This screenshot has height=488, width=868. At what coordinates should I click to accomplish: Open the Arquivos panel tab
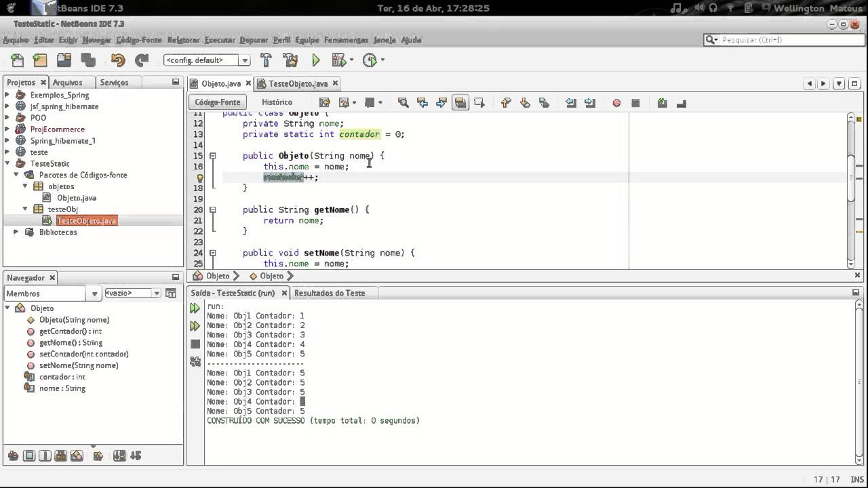pos(67,82)
